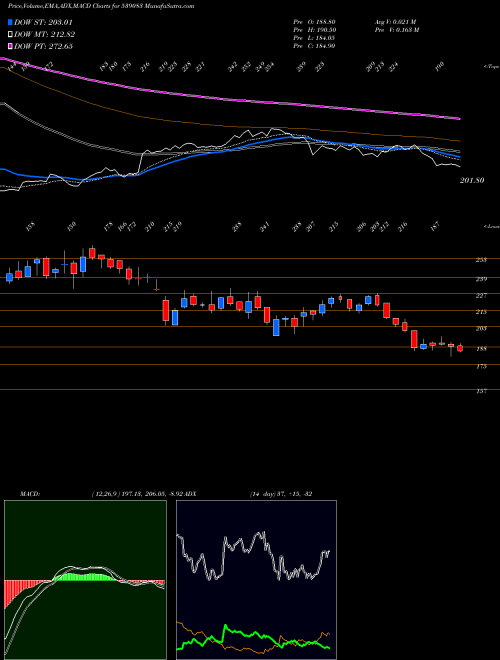Click the 215 price axis label
Screen dimensions: 500x660
pos(481,312)
